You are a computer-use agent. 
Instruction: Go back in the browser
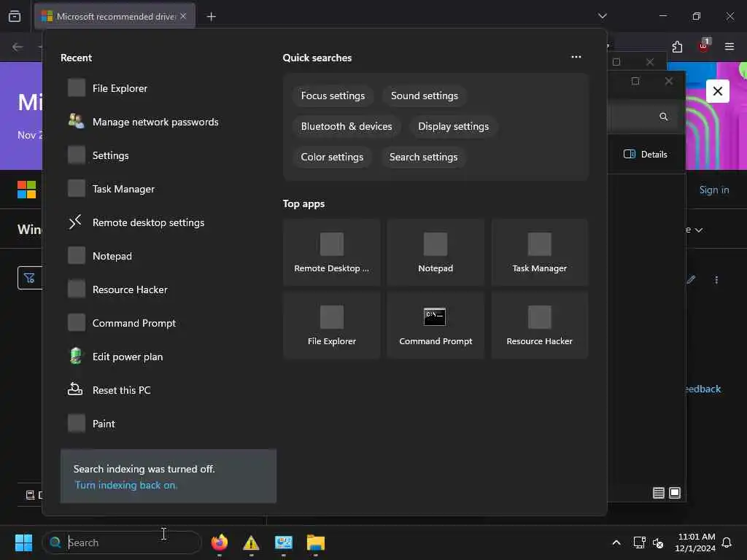point(18,47)
